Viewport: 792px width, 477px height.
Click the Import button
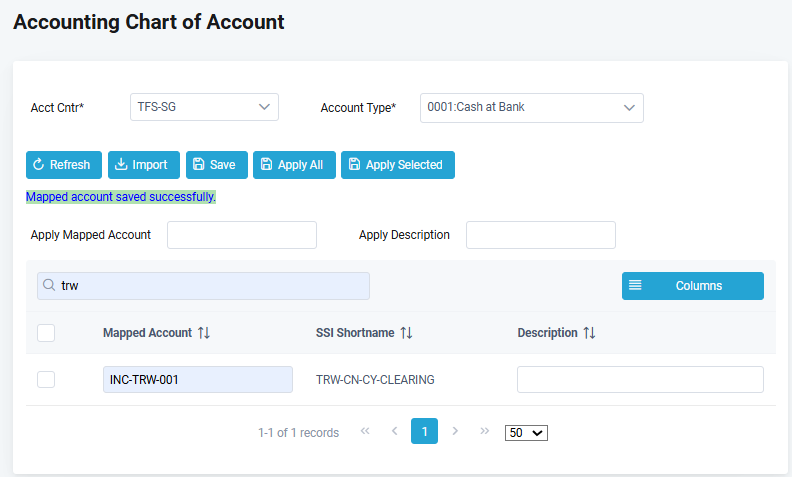pyautogui.click(x=143, y=165)
